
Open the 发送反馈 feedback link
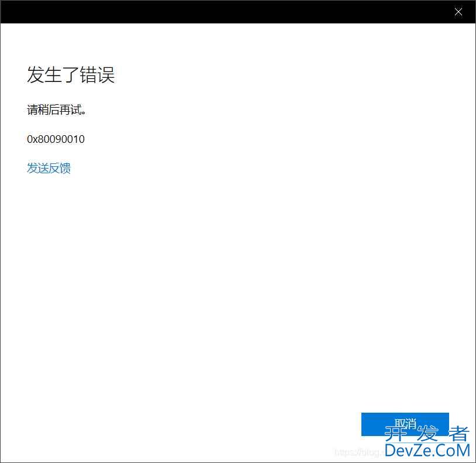click(x=49, y=169)
